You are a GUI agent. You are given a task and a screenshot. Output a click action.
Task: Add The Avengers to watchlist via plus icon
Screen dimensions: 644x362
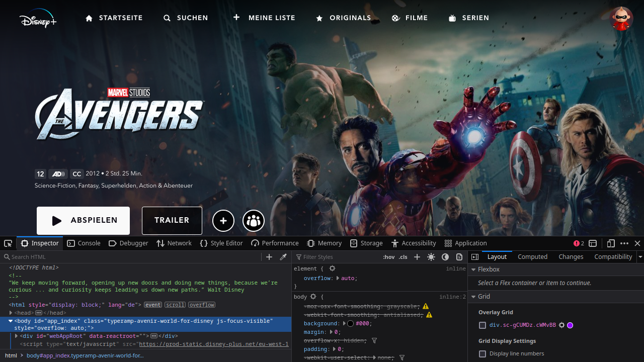point(223,221)
